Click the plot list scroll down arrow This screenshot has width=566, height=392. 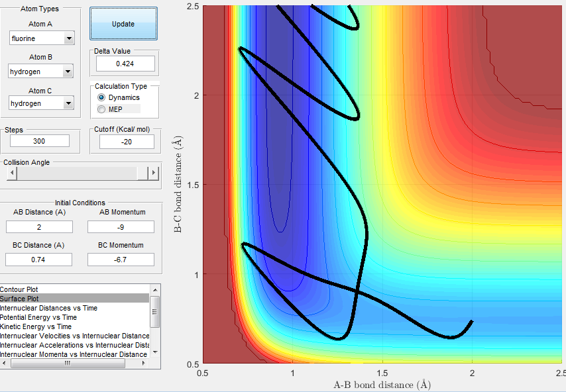155,352
